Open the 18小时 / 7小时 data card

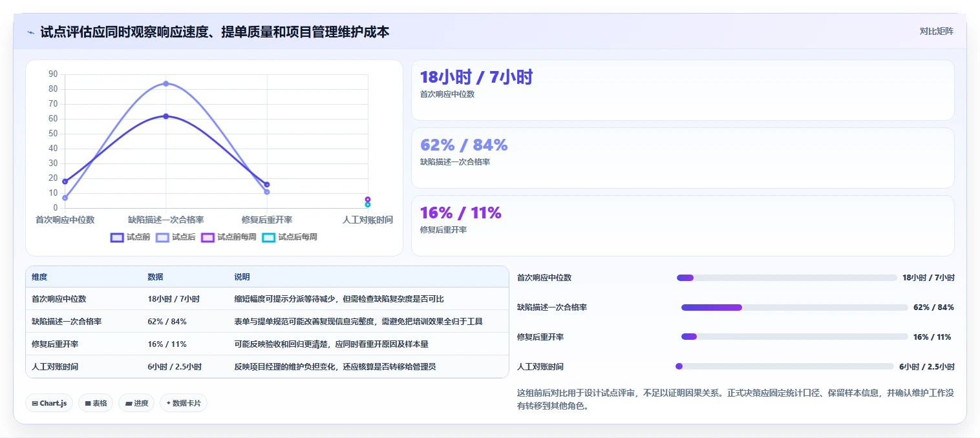tap(683, 90)
